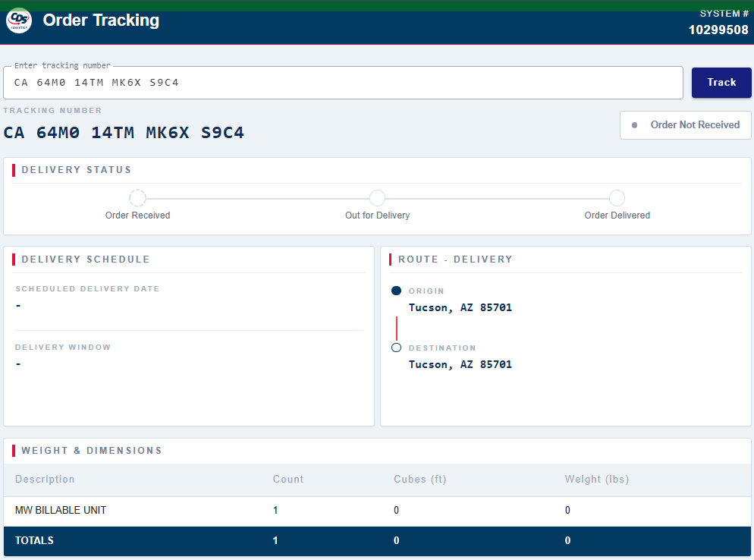Viewport: 754px width, 560px height.
Task: Click the Weight & Dimensions section heading
Action: click(x=91, y=450)
